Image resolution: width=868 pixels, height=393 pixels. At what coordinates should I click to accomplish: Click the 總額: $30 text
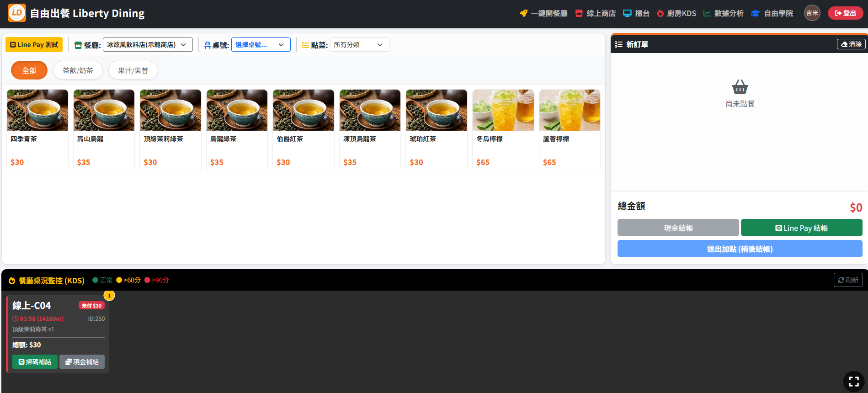pos(27,345)
